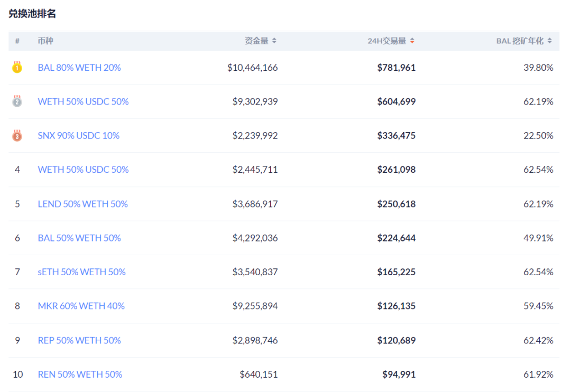Image resolution: width=571 pixels, height=392 pixels.
Task: Select the $2,239,992 liquidity value
Action: pos(255,136)
